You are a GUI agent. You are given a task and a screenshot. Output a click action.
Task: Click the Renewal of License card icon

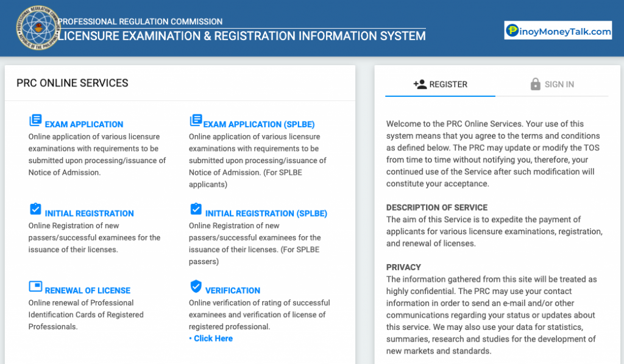tap(35, 286)
